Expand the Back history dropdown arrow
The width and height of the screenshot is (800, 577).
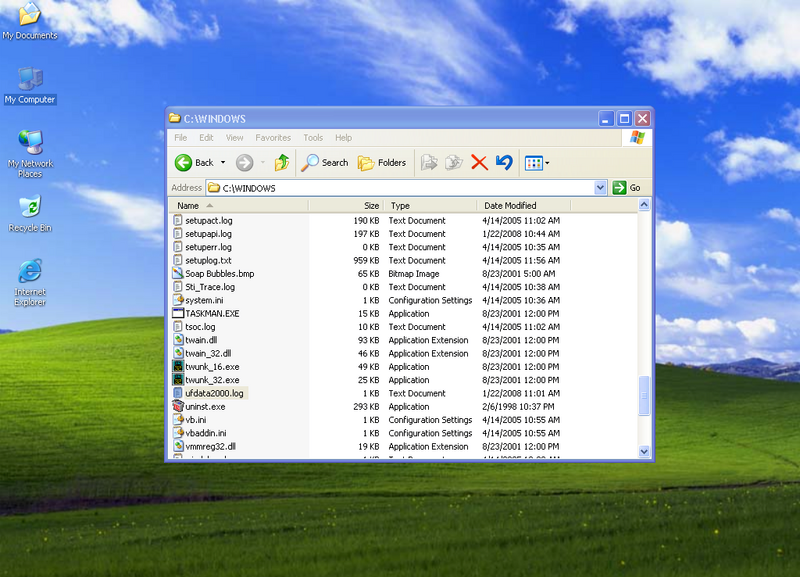223,163
